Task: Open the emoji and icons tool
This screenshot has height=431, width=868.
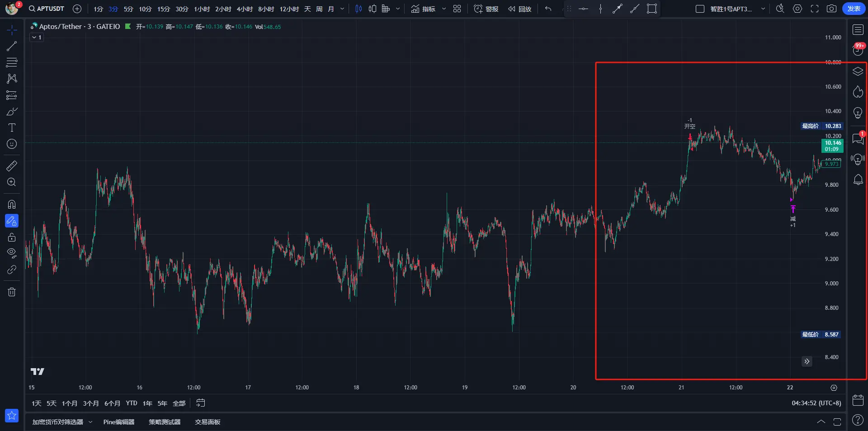Action: point(12,144)
